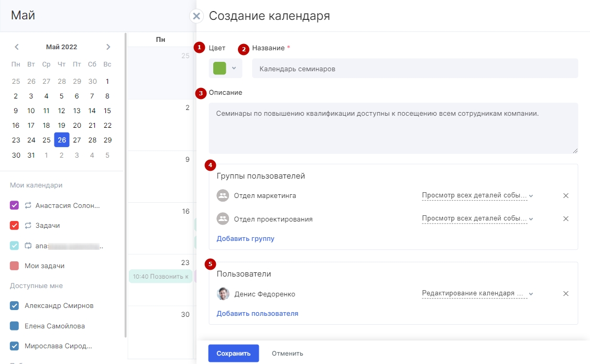Remove user Денис Федоренко
Viewport: 590px width, 364px height.
565,294
